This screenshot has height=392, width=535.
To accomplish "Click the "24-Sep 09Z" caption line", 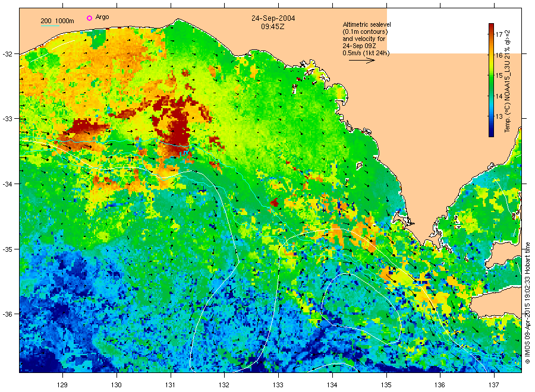I will pos(359,46).
